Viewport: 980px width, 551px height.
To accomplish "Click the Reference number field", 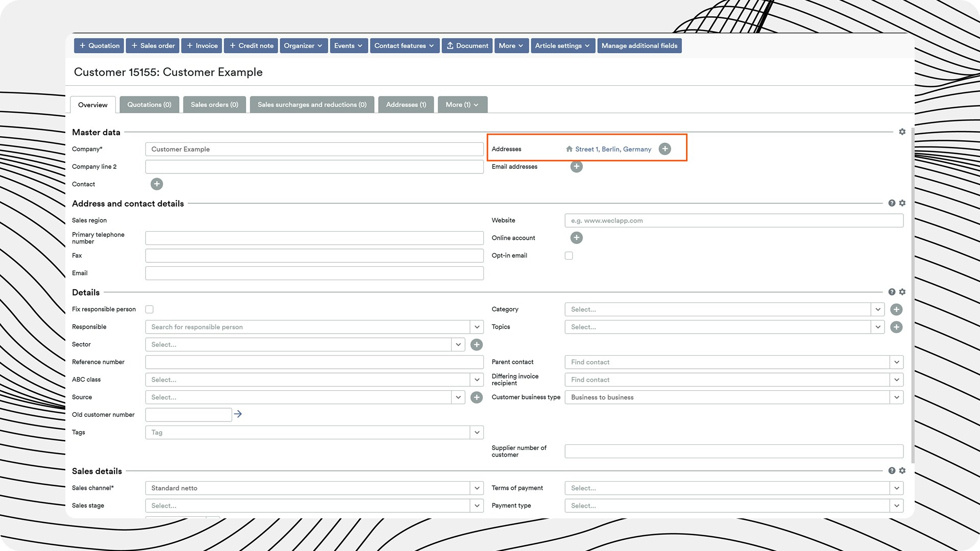I will 314,362.
